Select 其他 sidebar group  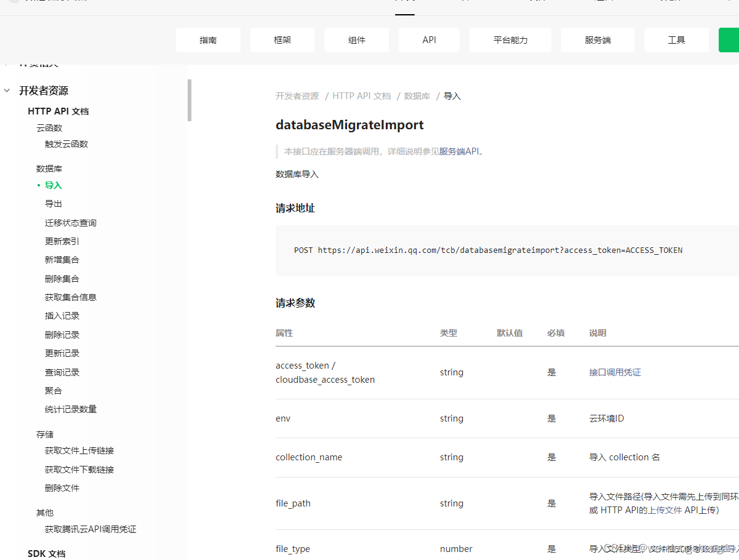click(x=45, y=513)
